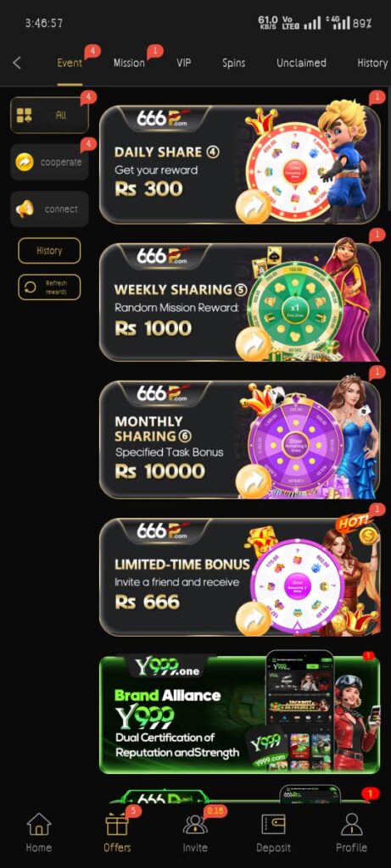Switch to the Mission tab
The height and width of the screenshot is (868, 391).
click(129, 63)
